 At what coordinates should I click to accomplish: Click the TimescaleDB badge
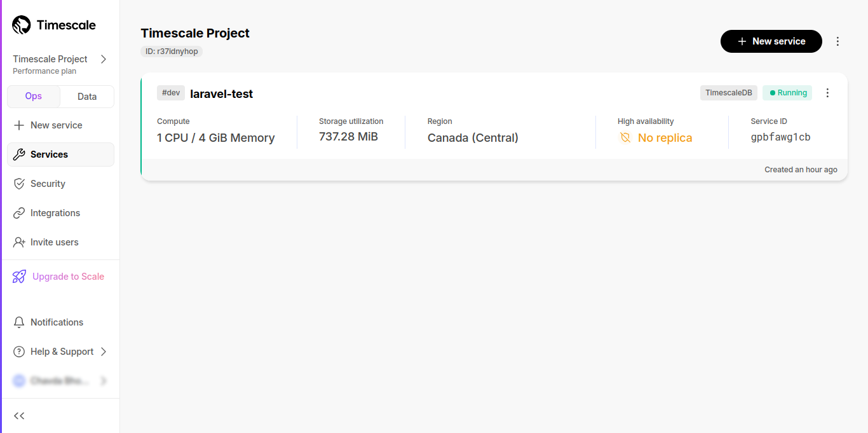(729, 93)
